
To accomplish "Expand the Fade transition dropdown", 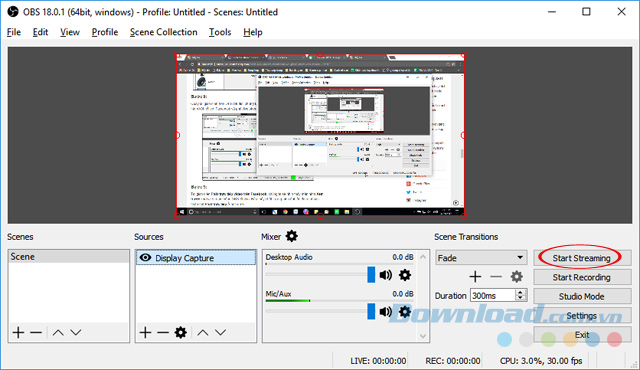I will click(x=520, y=257).
